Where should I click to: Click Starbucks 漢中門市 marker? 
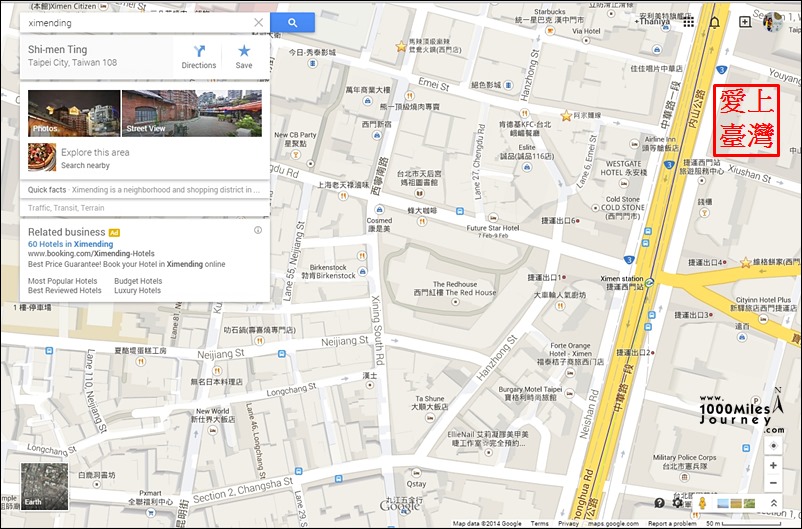550,31
